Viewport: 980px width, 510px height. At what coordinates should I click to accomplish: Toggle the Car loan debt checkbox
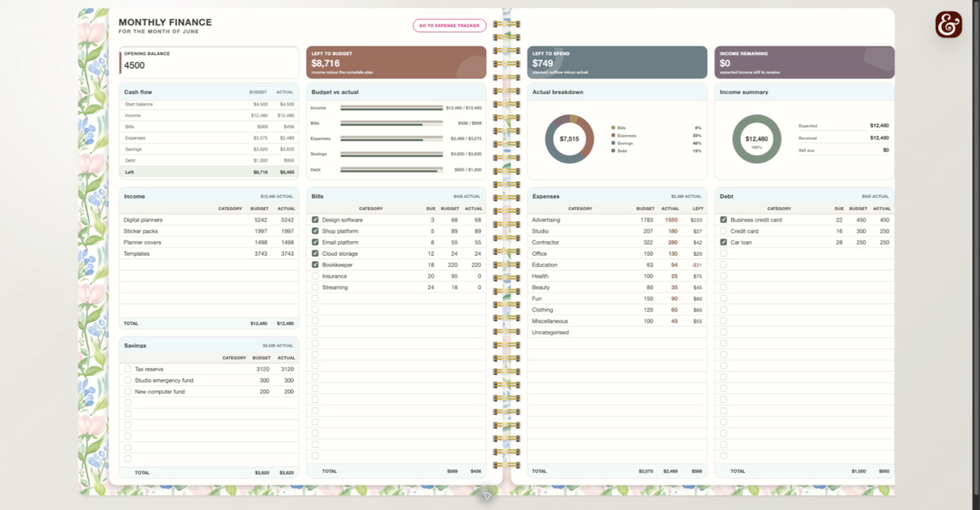click(x=724, y=243)
